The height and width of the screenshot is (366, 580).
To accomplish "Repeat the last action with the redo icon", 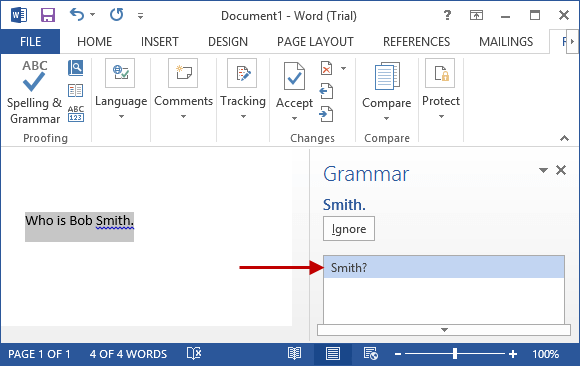I will (117, 15).
